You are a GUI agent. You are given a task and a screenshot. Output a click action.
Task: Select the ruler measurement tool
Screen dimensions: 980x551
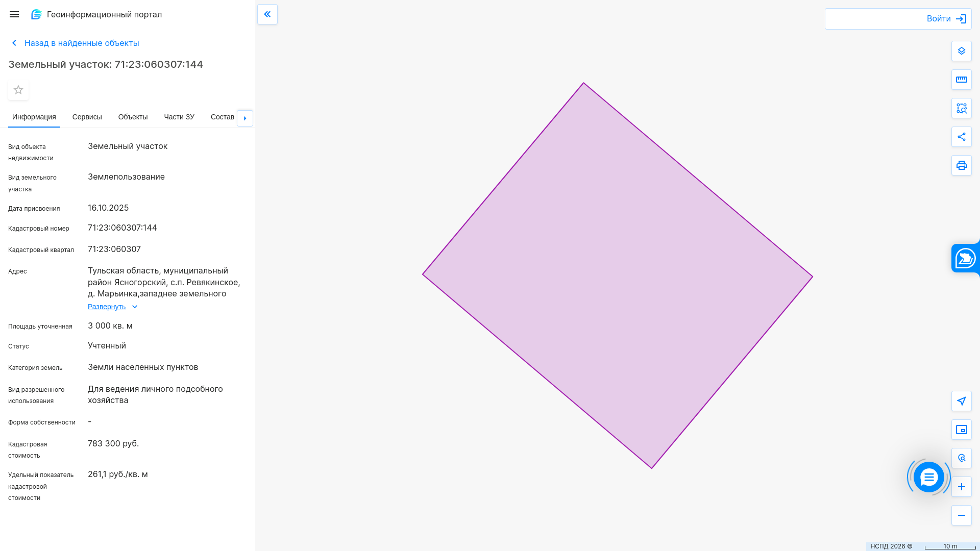(961, 80)
